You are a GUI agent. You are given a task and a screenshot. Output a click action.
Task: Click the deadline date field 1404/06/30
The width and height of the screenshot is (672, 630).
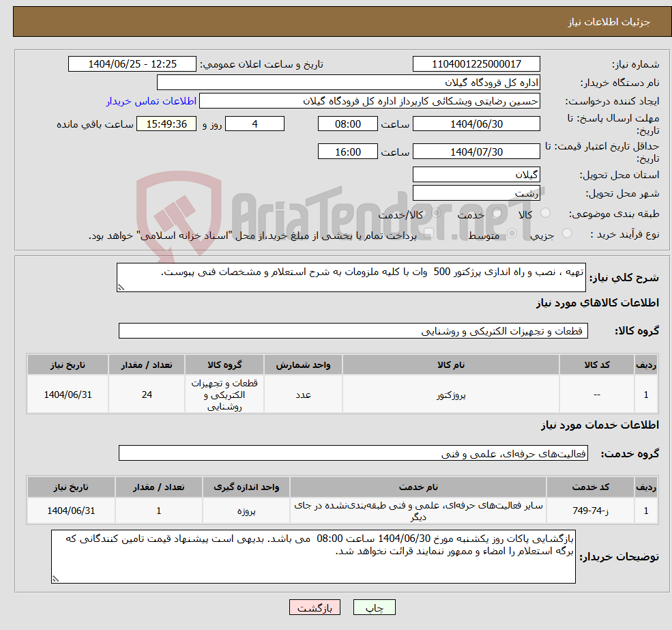coord(476,124)
